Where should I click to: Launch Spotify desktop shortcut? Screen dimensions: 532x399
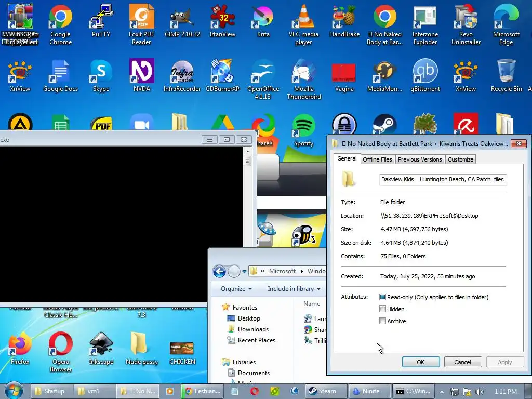coord(303,130)
